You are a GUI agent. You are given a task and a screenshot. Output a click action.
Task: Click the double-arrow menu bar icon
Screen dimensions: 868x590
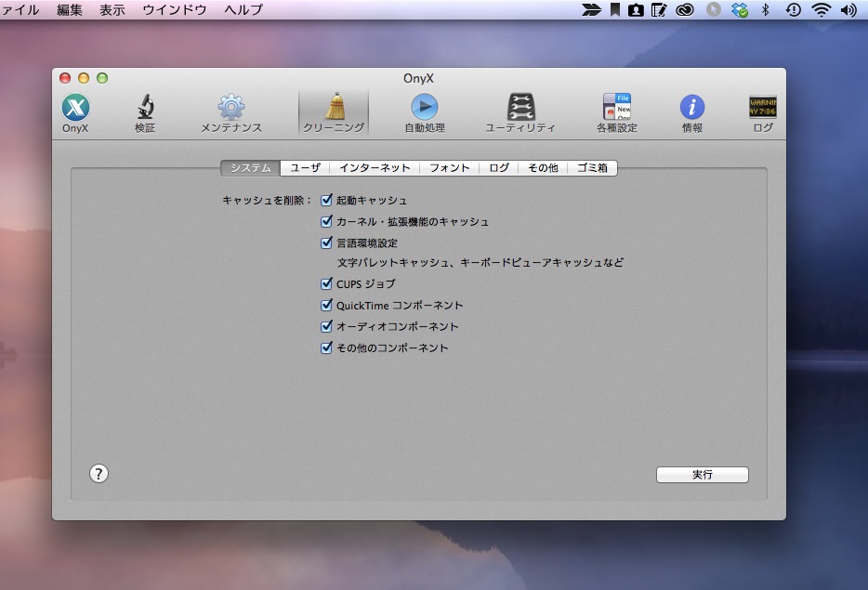coord(591,9)
